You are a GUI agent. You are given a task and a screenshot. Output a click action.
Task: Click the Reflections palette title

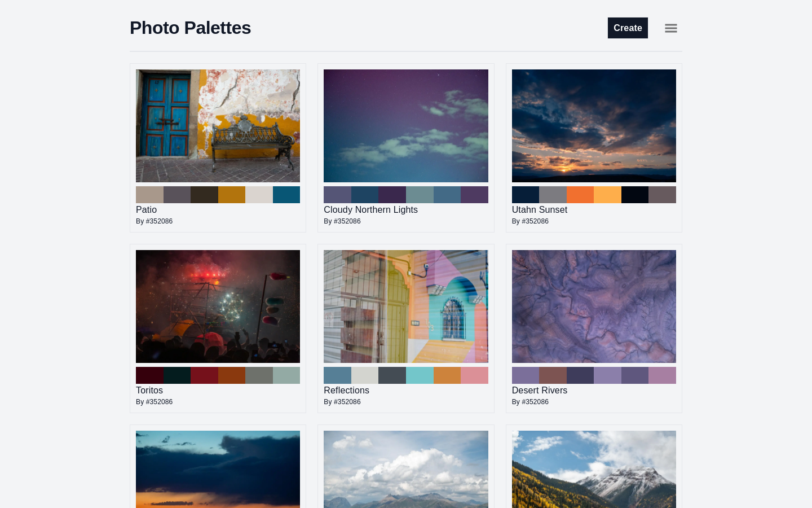346,390
